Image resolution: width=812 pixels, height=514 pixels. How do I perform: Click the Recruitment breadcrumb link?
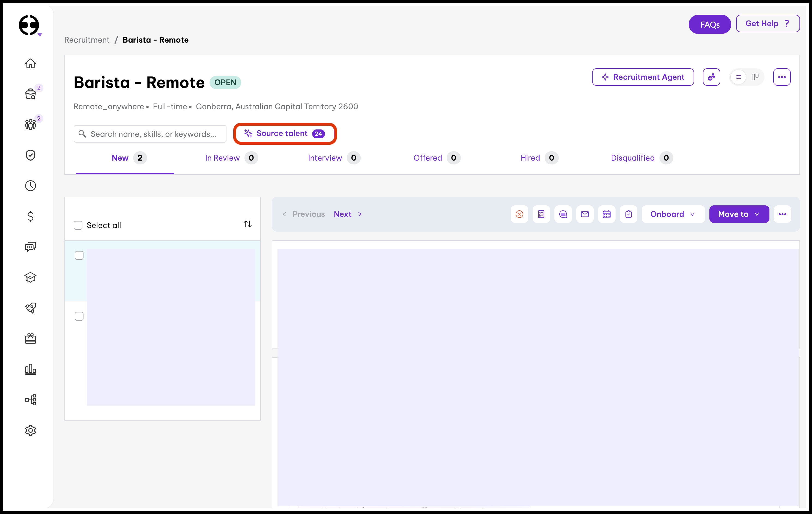point(87,40)
